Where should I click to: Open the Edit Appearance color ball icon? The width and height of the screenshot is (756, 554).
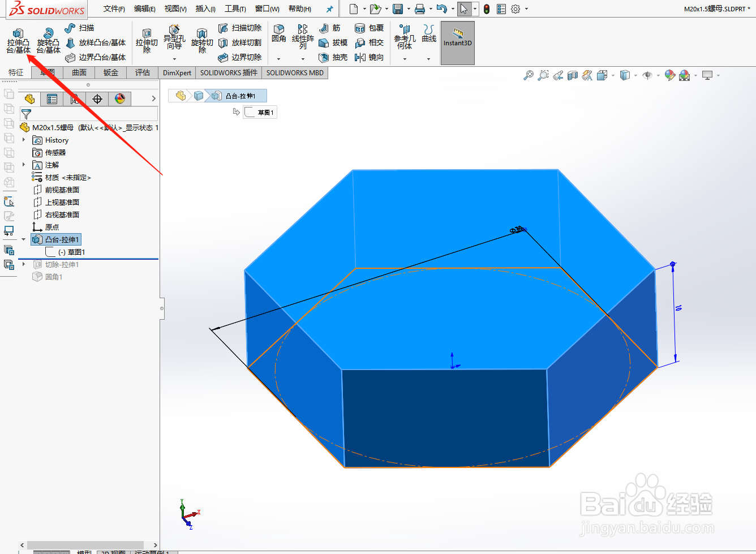point(670,75)
